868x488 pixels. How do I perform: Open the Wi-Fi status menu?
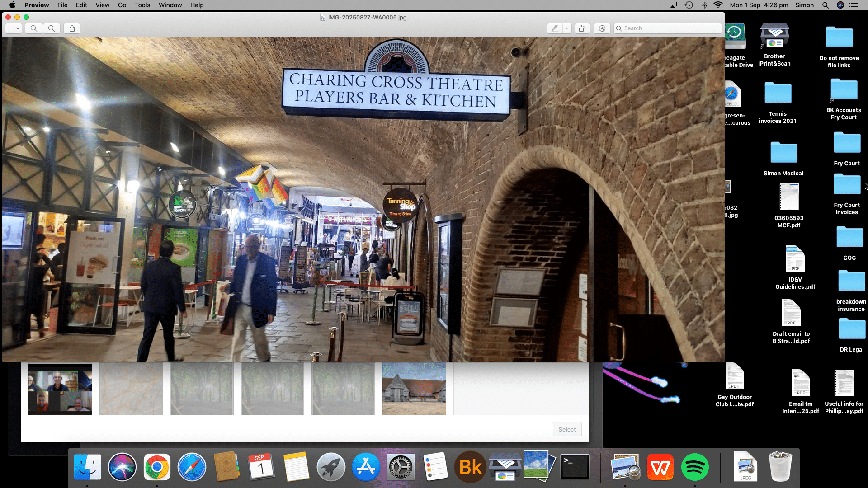pyautogui.click(x=718, y=5)
